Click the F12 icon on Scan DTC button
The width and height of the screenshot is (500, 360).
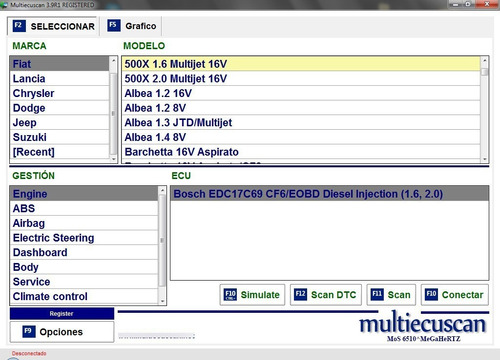click(x=300, y=294)
